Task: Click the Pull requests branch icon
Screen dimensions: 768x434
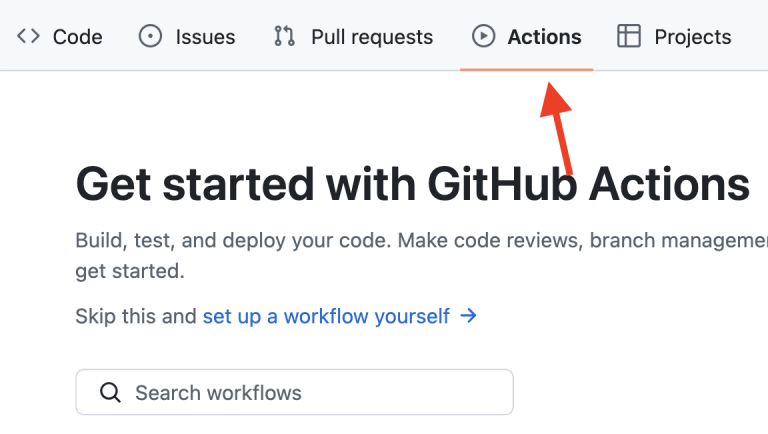Action: tap(284, 37)
